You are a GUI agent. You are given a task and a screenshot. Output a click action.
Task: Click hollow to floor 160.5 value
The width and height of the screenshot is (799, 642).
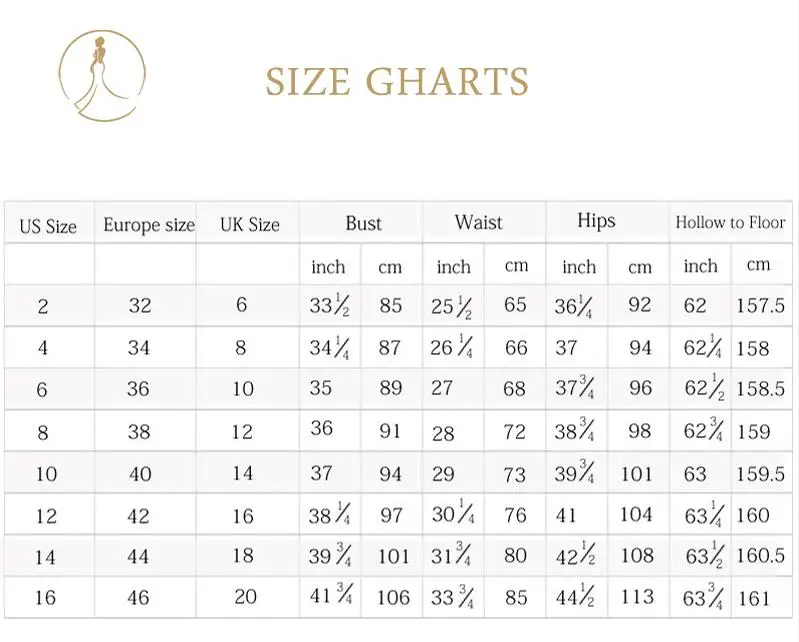click(760, 555)
